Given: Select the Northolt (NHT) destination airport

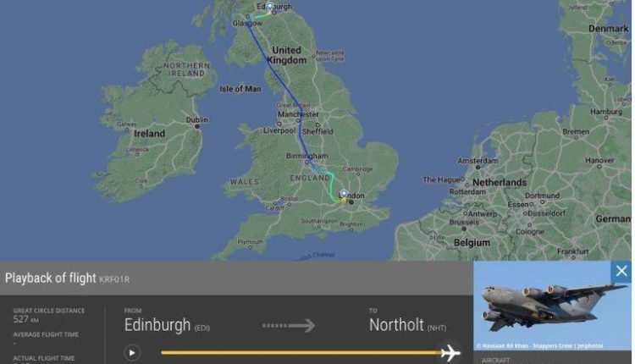Looking at the screenshot, I should click(407, 325).
